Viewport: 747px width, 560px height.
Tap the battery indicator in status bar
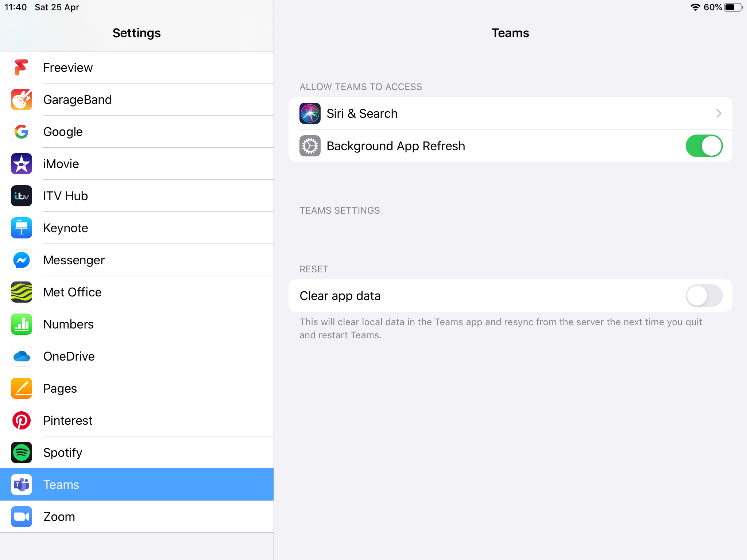click(x=732, y=7)
